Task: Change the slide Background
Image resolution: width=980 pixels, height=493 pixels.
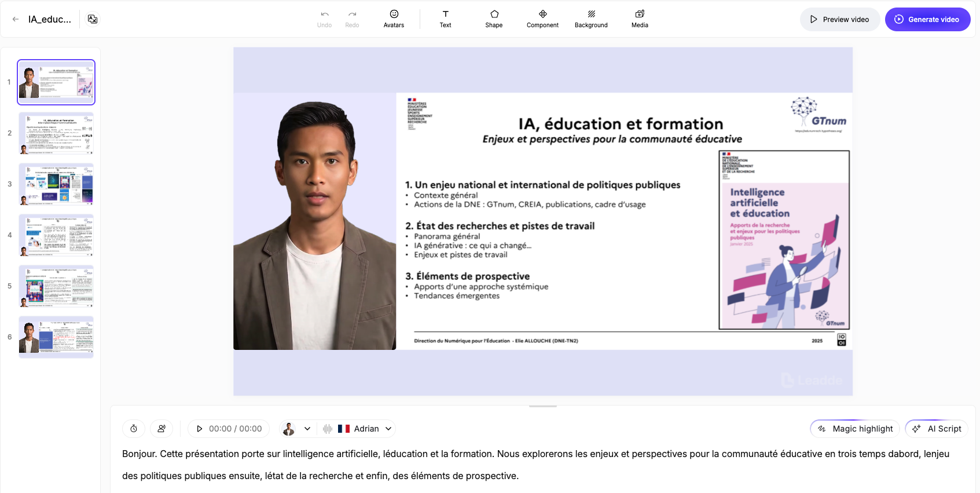Action: 591,19
